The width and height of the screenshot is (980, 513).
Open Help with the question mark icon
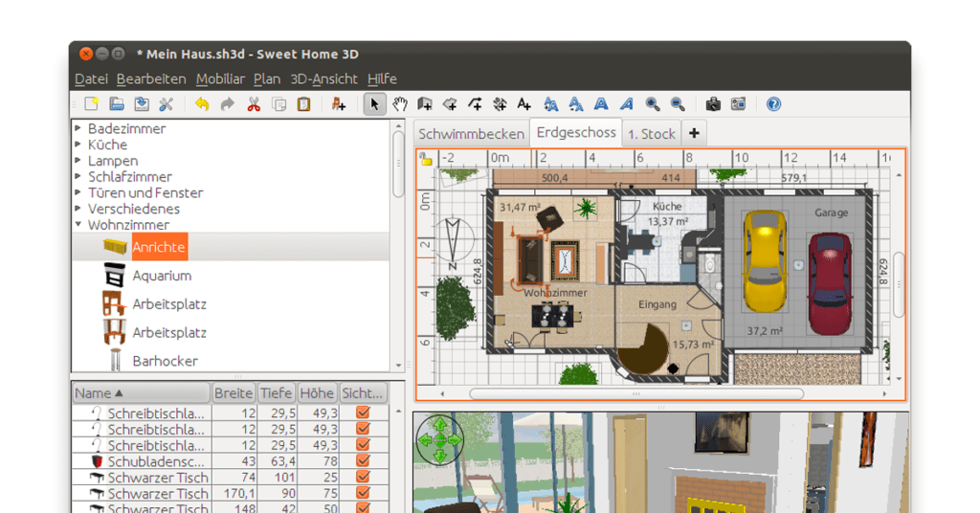pos(773,103)
